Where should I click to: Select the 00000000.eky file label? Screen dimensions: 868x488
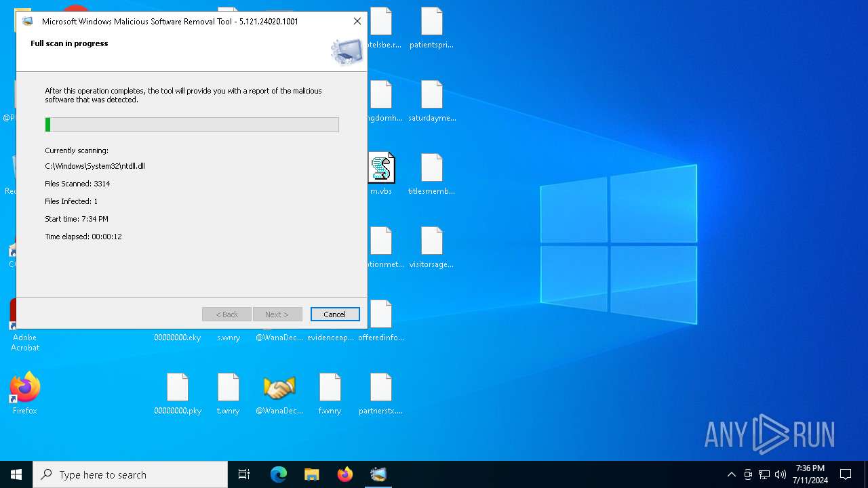(178, 338)
